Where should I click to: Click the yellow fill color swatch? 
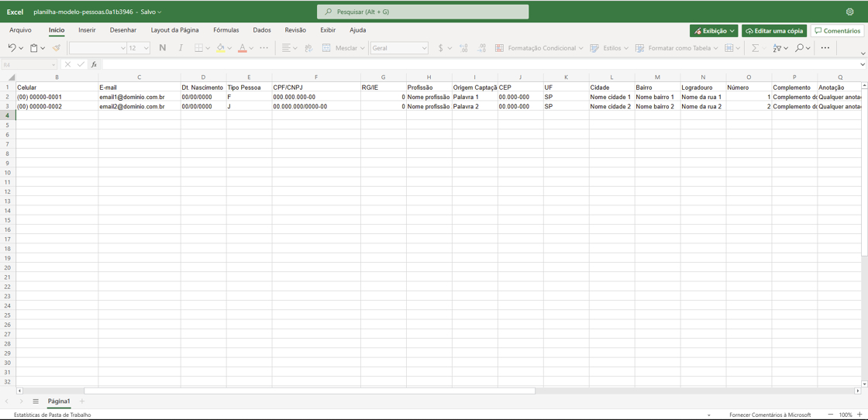[221, 48]
